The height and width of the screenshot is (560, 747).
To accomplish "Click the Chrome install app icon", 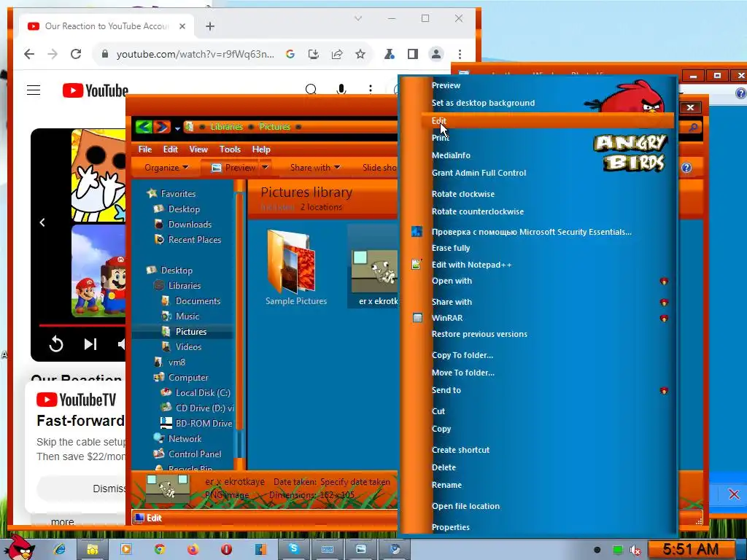I will [314, 54].
